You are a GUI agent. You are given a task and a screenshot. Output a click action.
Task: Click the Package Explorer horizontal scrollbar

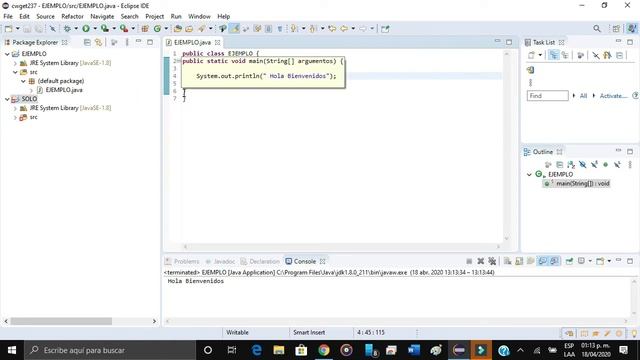coord(61,322)
